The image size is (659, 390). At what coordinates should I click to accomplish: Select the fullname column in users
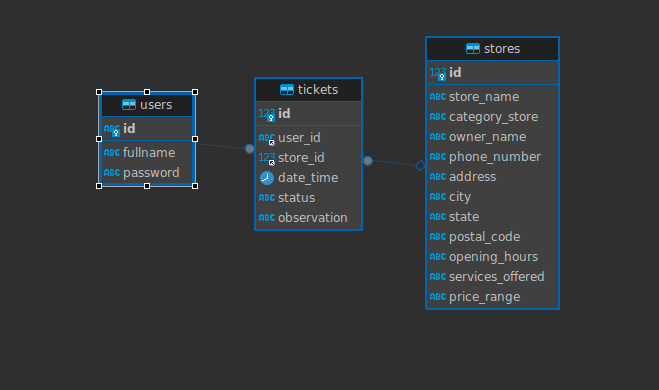[147, 153]
